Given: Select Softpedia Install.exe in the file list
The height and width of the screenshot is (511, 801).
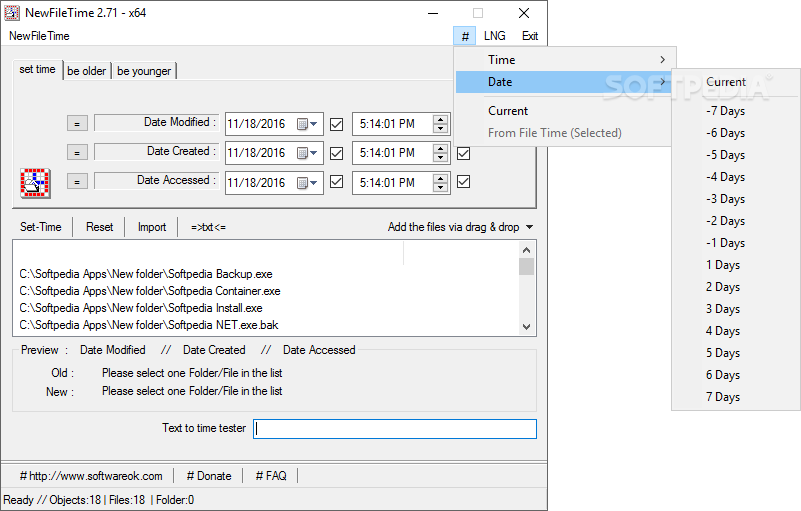Looking at the screenshot, I should [x=141, y=308].
